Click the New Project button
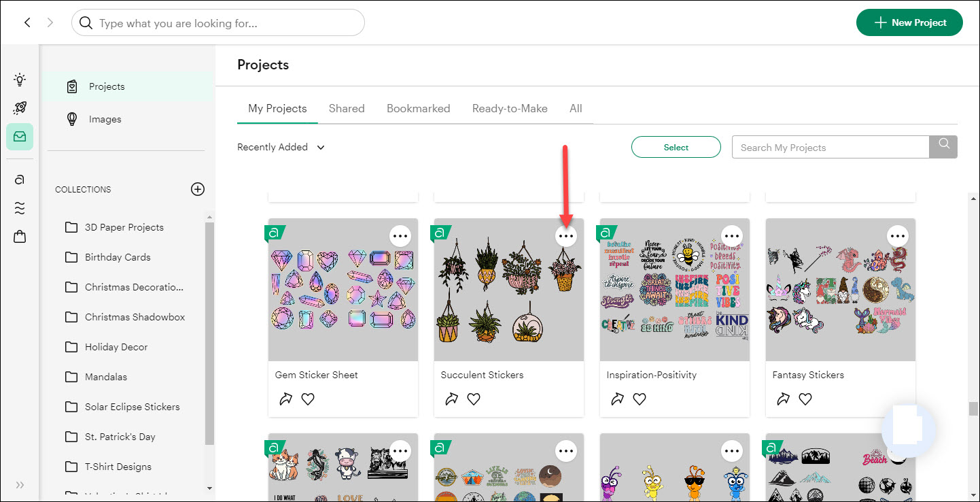The height and width of the screenshot is (502, 980). 909,22
